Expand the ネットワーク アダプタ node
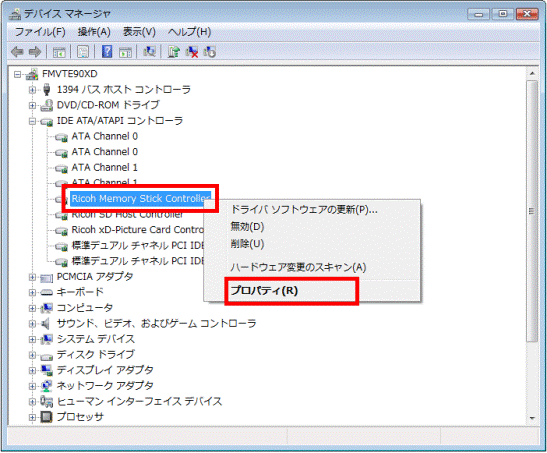 pos(32,386)
